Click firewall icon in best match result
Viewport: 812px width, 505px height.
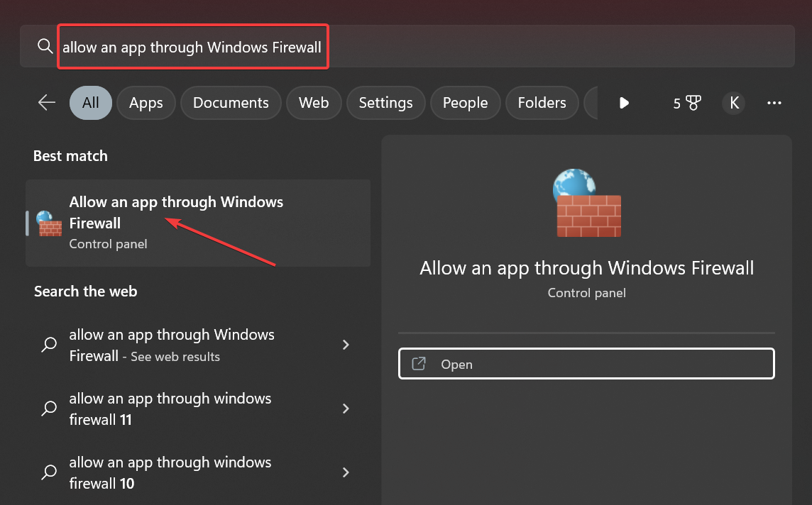coord(49,223)
